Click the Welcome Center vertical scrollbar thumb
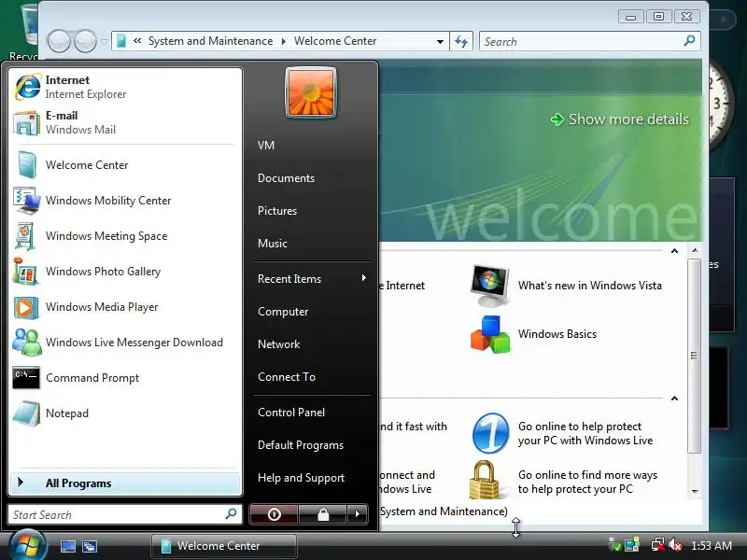Image resolution: width=747 pixels, height=560 pixels. [695, 356]
